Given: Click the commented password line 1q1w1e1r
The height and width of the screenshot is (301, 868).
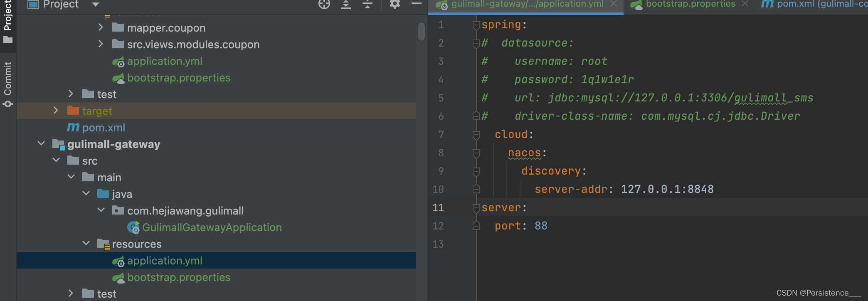Looking at the screenshot, I should tap(557, 79).
